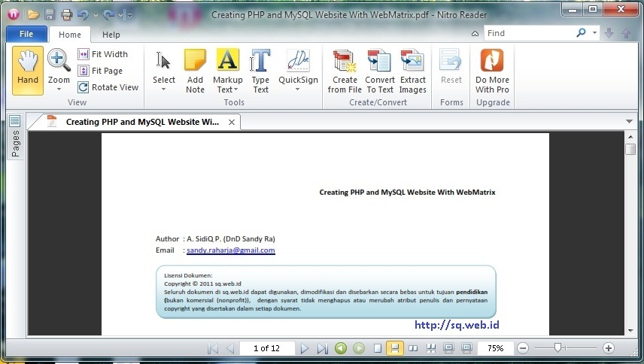The width and height of the screenshot is (644, 364).
Task: Redo the last action
Action: coord(108,15)
